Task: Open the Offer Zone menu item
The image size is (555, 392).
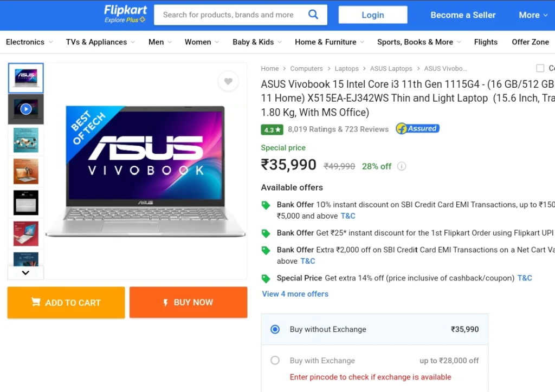Action: pyautogui.click(x=530, y=42)
